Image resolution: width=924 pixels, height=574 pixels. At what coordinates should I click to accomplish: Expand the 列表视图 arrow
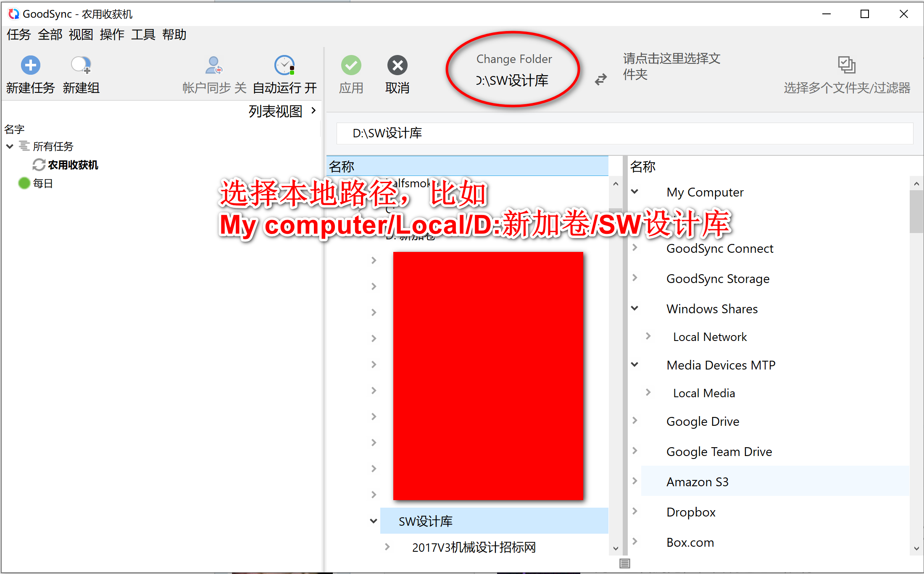click(313, 110)
